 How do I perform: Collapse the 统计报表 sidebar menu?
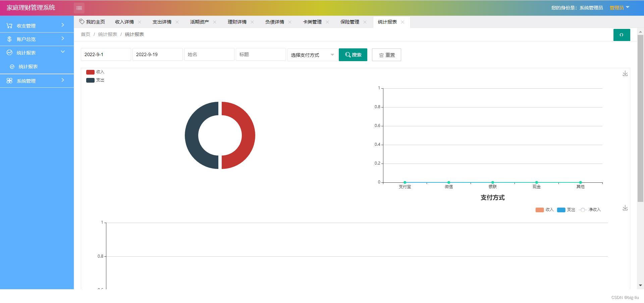37,52
